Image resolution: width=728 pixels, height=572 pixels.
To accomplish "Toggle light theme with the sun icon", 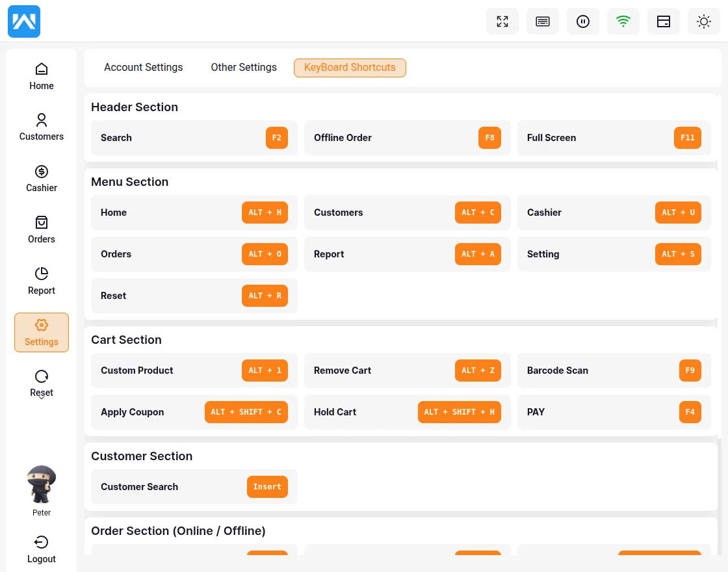I will tap(704, 21).
